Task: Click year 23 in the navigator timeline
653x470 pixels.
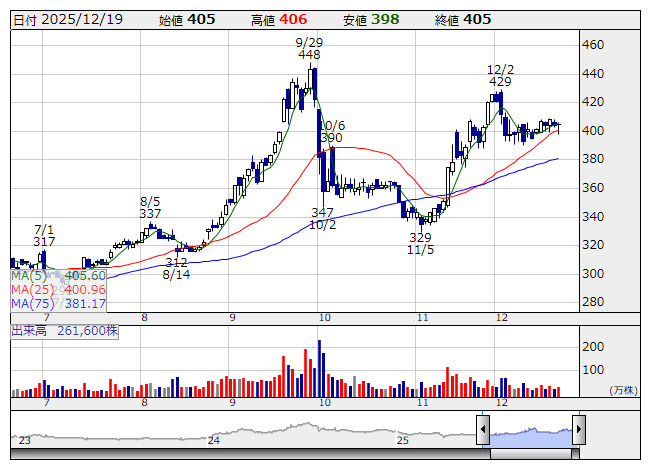Action: (25, 440)
